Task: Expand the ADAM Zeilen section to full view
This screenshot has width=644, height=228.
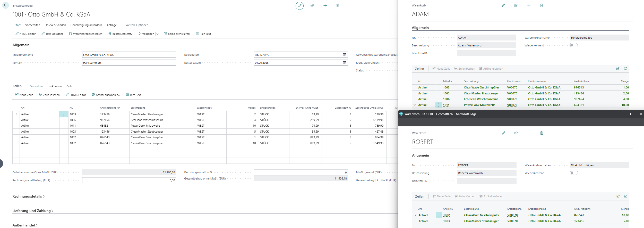Action: pyautogui.click(x=625, y=69)
